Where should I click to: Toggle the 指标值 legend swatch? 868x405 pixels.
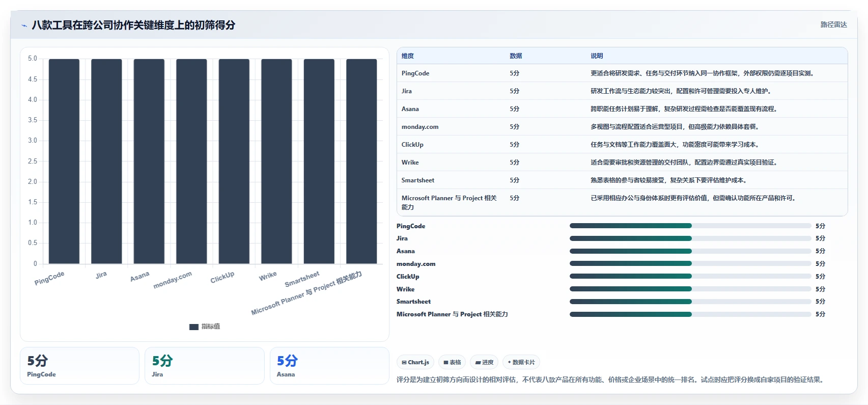(x=194, y=327)
